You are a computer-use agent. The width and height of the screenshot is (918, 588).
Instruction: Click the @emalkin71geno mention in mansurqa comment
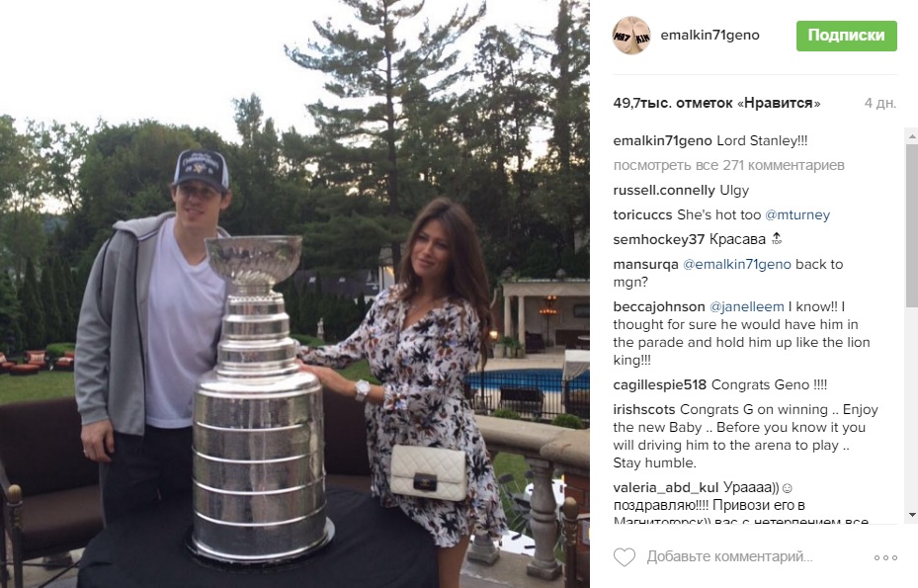coord(736,264)
